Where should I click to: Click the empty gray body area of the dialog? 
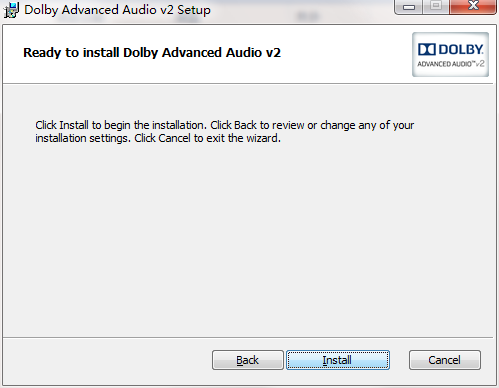click(248, 240)
